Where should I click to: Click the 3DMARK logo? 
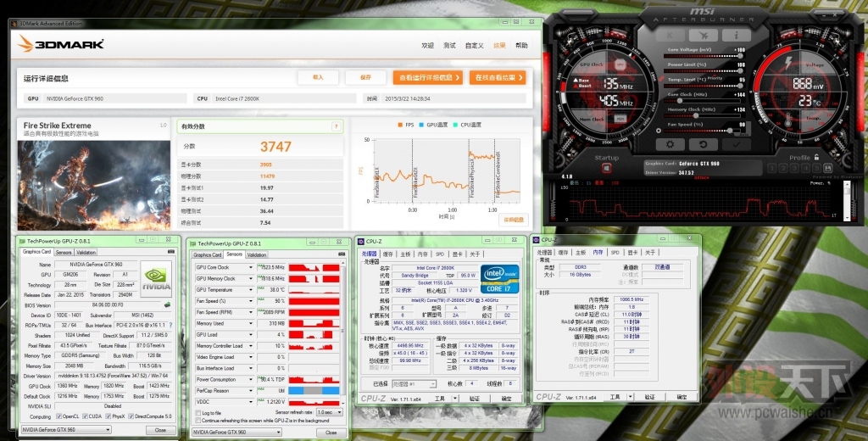coord(61,44)
